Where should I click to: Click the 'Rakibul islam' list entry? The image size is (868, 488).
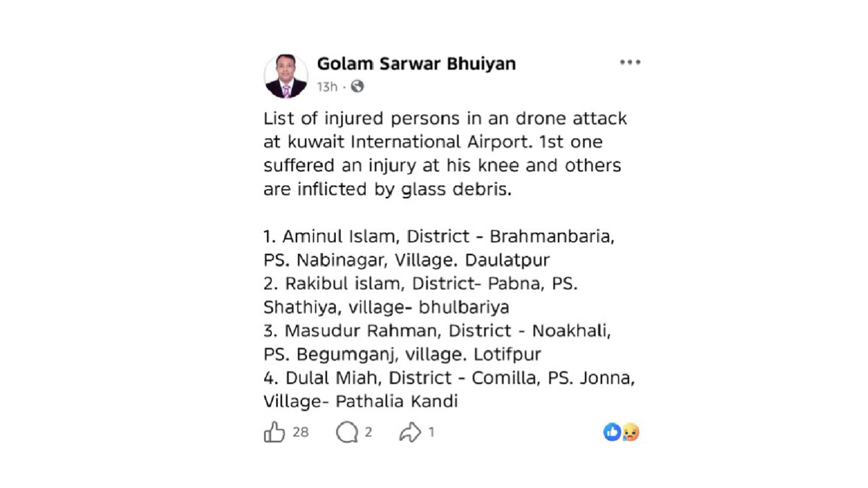[x=343, y=284]
